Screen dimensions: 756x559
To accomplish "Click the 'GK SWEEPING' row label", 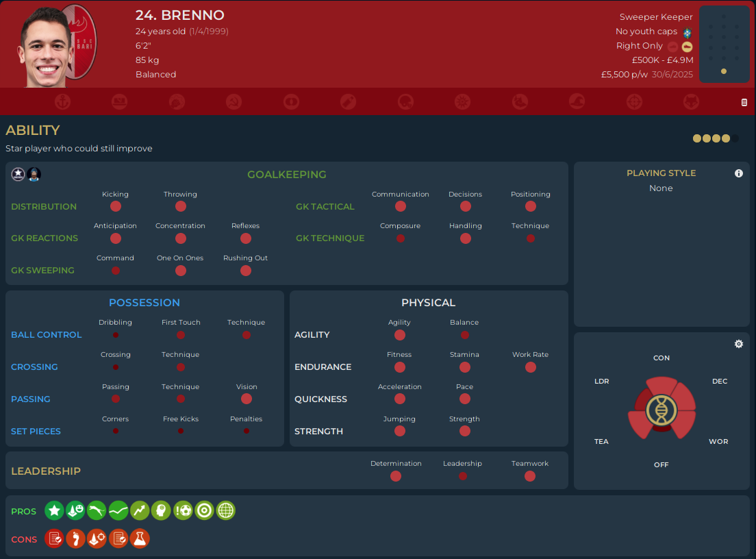I will pos(42,270).
